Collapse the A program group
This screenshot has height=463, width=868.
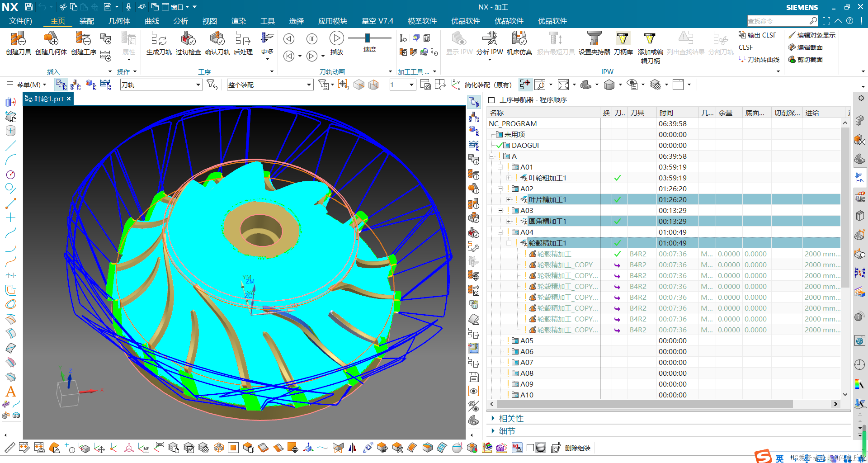pos(492,156)
